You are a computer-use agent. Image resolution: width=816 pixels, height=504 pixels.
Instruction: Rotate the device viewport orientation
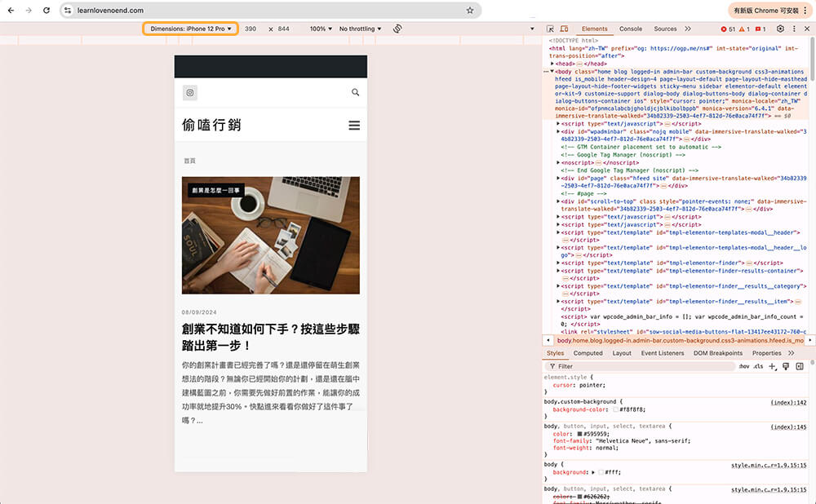397,29
